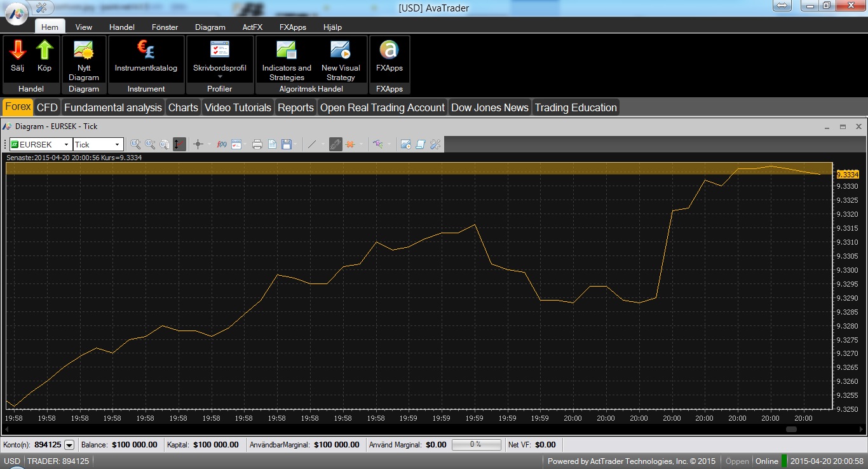
Task: Open the Diagram ribbon tab
Action: click(x=210, y=27)
